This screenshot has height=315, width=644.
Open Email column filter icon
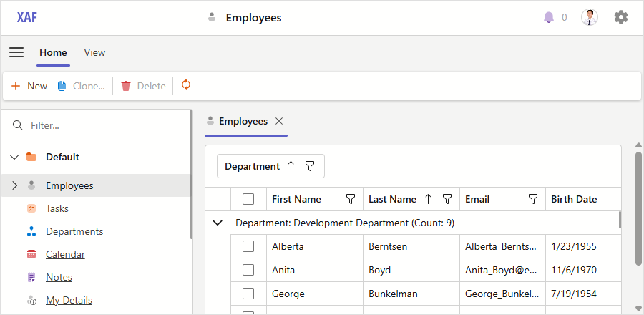click(x=533, y=199)
